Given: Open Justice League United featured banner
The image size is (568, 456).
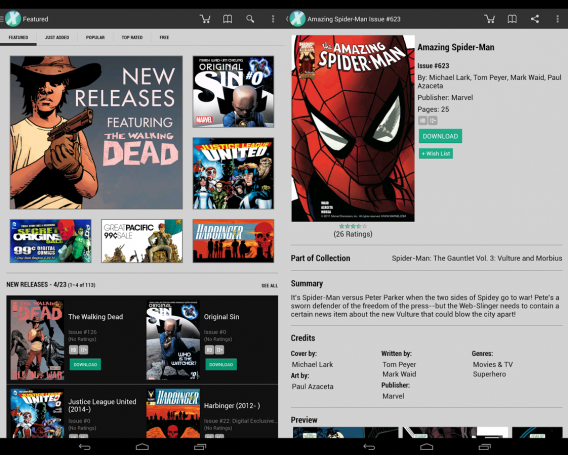Looking at the screenshot, I should coord(233,173).
